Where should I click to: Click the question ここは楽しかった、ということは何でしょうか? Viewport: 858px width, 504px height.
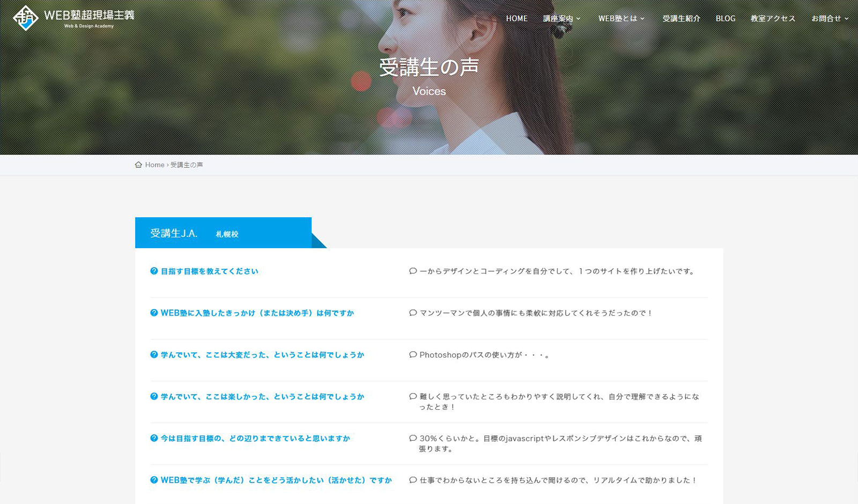click(263, 397)
